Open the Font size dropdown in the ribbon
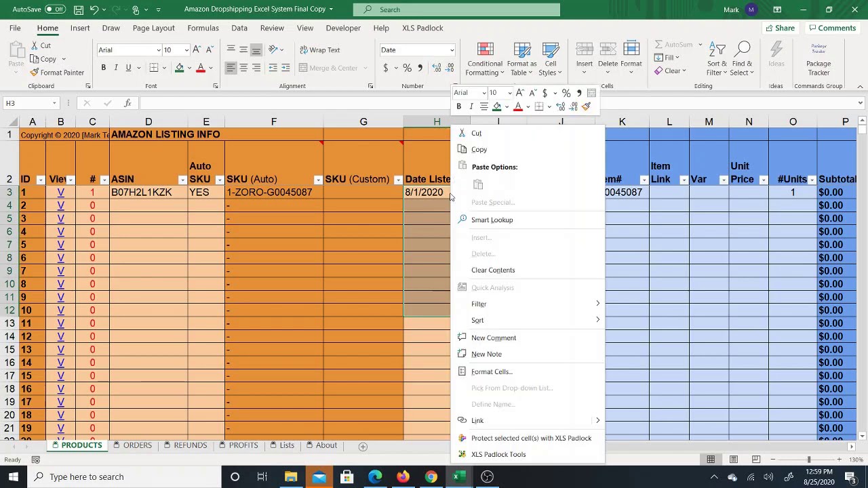 (x=186, y=50)
